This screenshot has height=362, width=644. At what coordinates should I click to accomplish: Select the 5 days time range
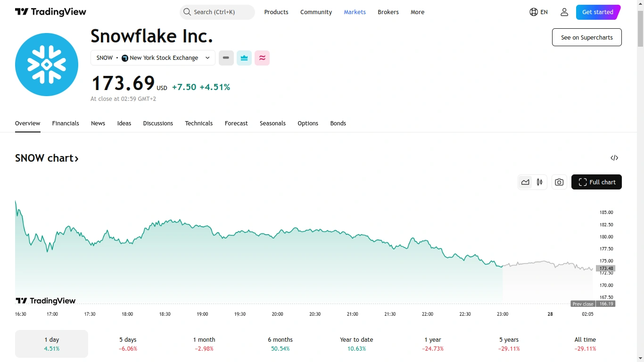(128, 344)
